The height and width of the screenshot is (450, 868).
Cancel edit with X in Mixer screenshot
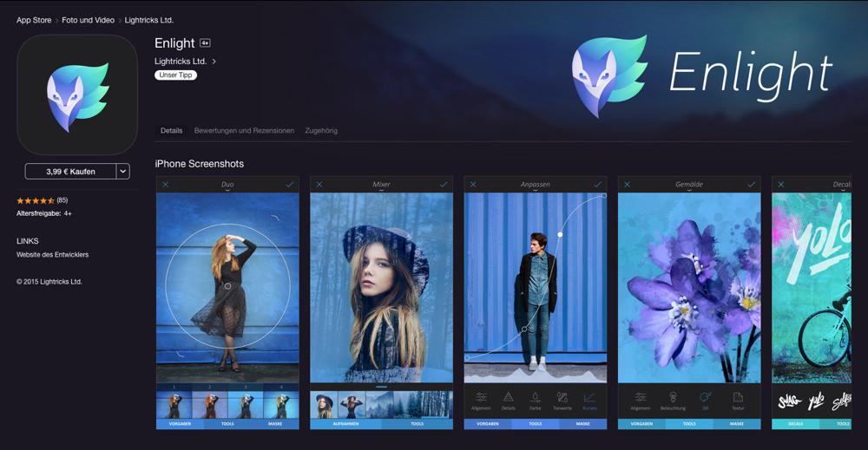pos(319,185)
